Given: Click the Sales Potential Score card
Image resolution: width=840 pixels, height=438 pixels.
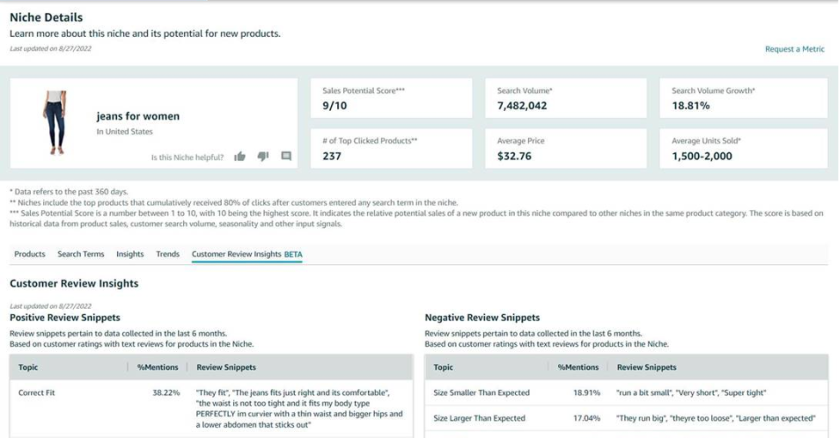Looking at the screenshot, I should [x=391, y=98].
